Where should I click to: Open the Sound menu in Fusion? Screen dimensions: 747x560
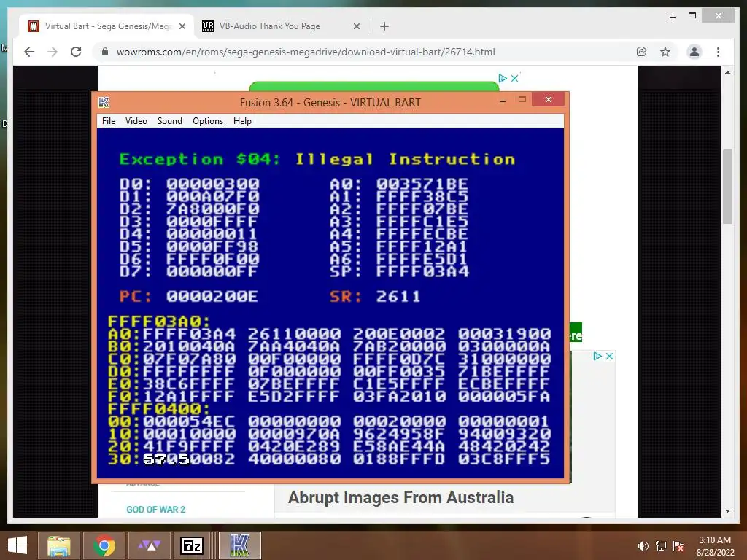pos(169,121)
